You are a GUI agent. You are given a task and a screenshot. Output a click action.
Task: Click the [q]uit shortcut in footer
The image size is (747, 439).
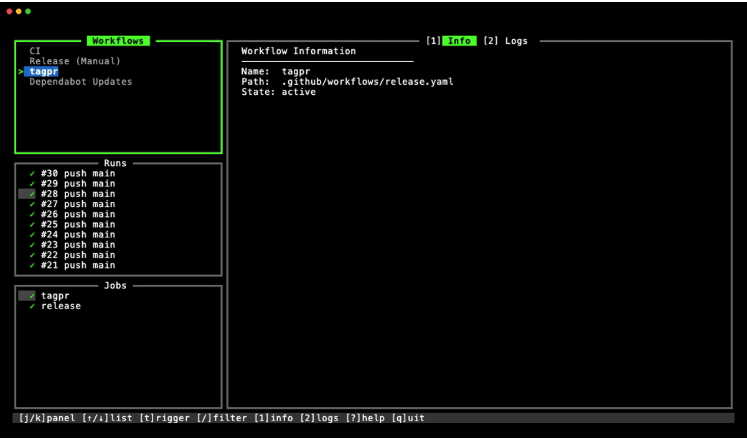(x=408, y=418)
